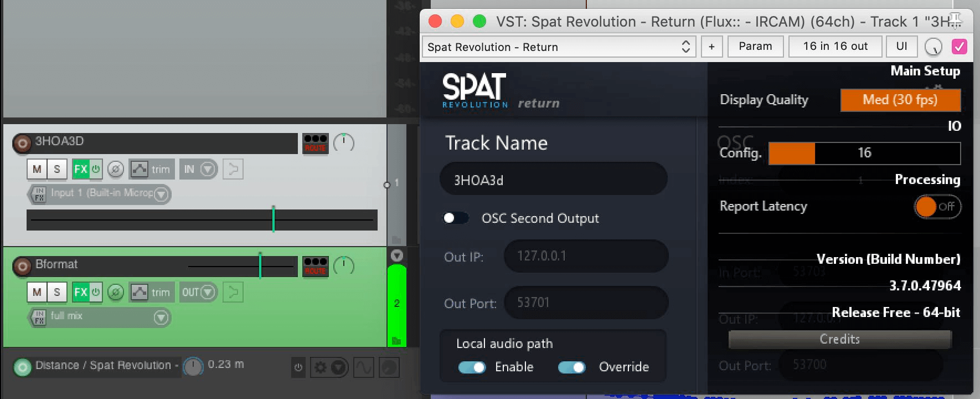The width and height of the screenshot is (980, 399).
Task: Switch Report Latency toggle on
Action: (x=937, y=207)
